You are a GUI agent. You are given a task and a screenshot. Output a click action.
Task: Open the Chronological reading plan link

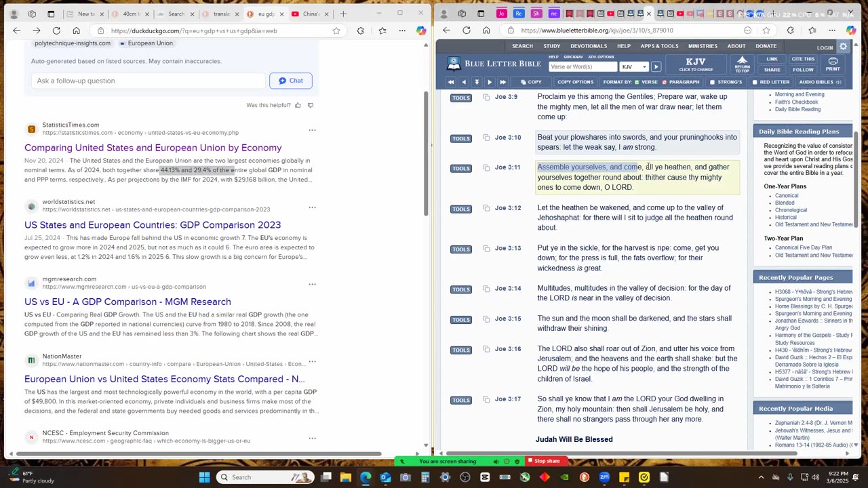(x=791, y=210)
